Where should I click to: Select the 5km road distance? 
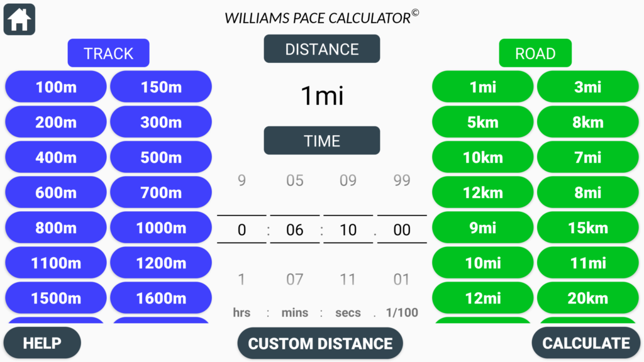[482, 121]
